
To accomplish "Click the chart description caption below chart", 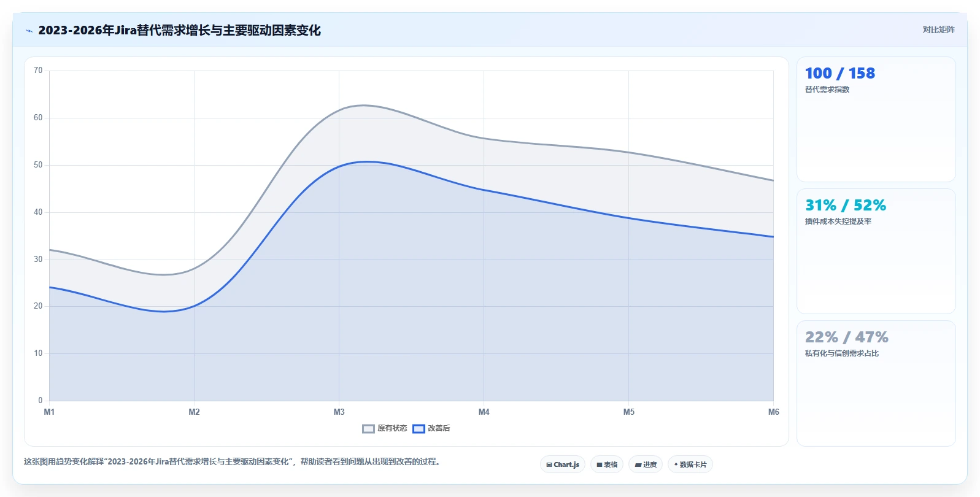I will tap(233, 461).
